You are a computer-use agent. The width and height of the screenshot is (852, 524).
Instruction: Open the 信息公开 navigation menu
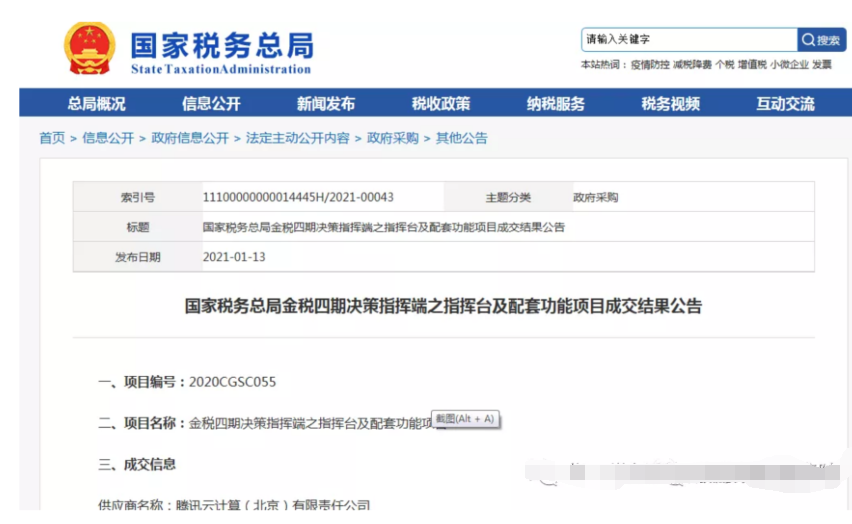pyautogui.click(x=211, y=104)
